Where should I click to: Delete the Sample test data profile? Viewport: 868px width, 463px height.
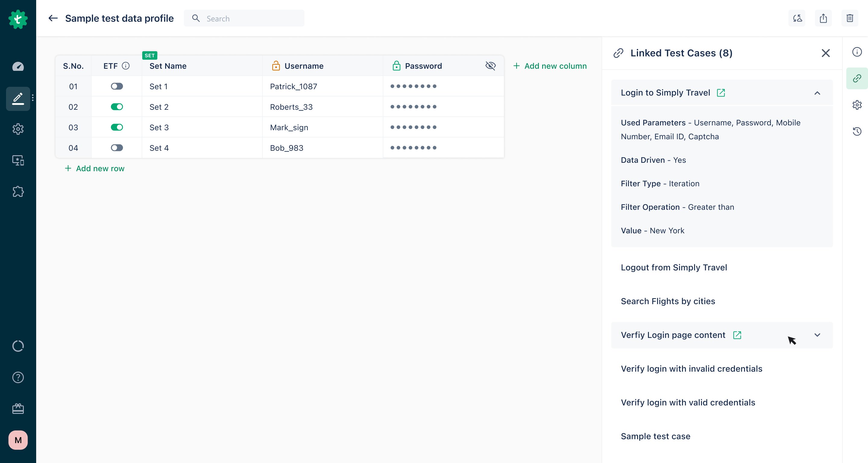(850, 18)
